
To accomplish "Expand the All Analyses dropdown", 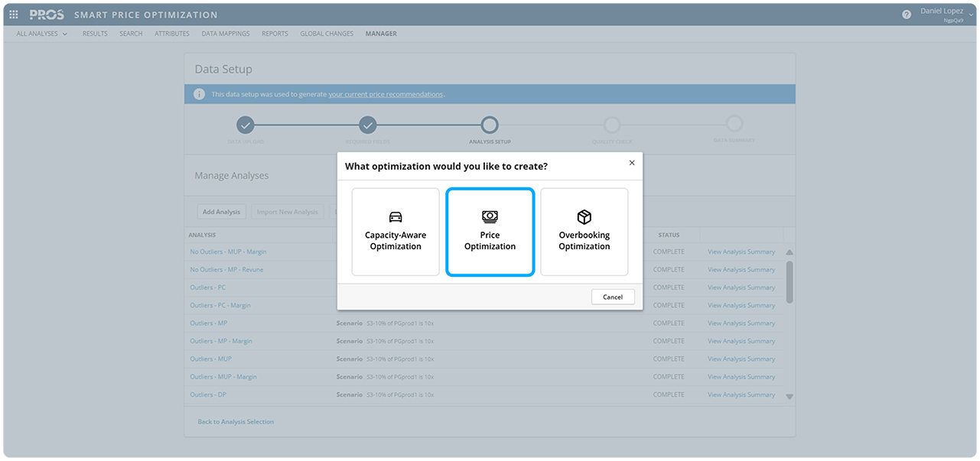I will tap(42, 34).
